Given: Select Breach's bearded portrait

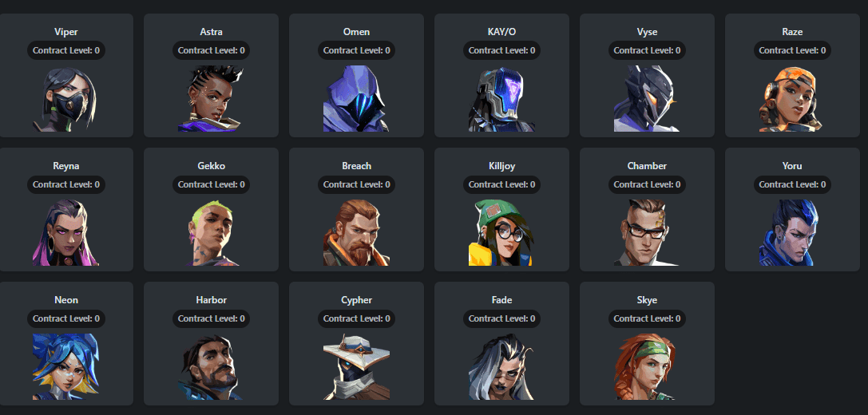Looking at the screenshot, I should coord(356,232).
